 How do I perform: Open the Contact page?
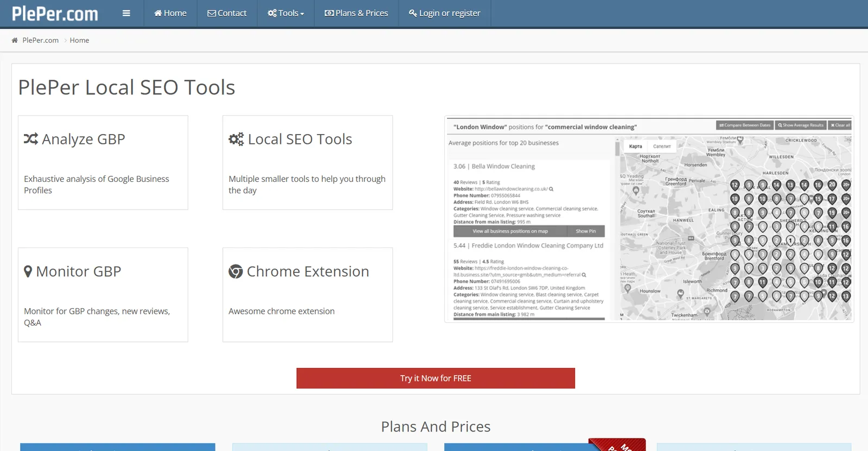coord(227,13)
